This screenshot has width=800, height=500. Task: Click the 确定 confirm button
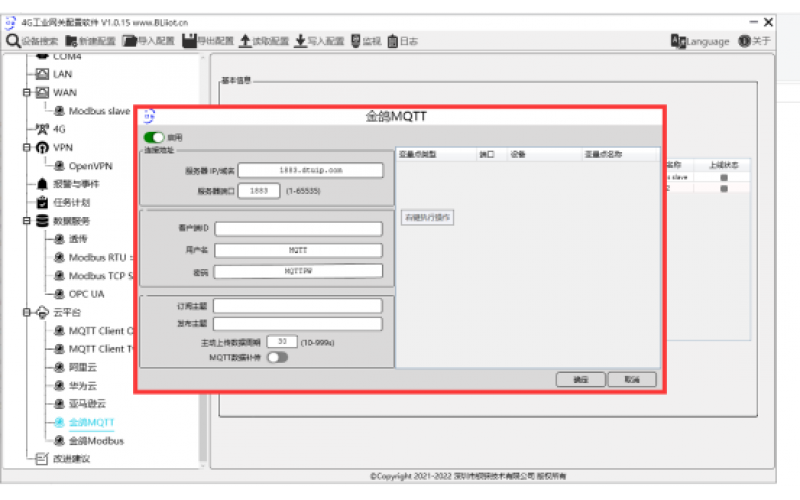tap(580, 380)
